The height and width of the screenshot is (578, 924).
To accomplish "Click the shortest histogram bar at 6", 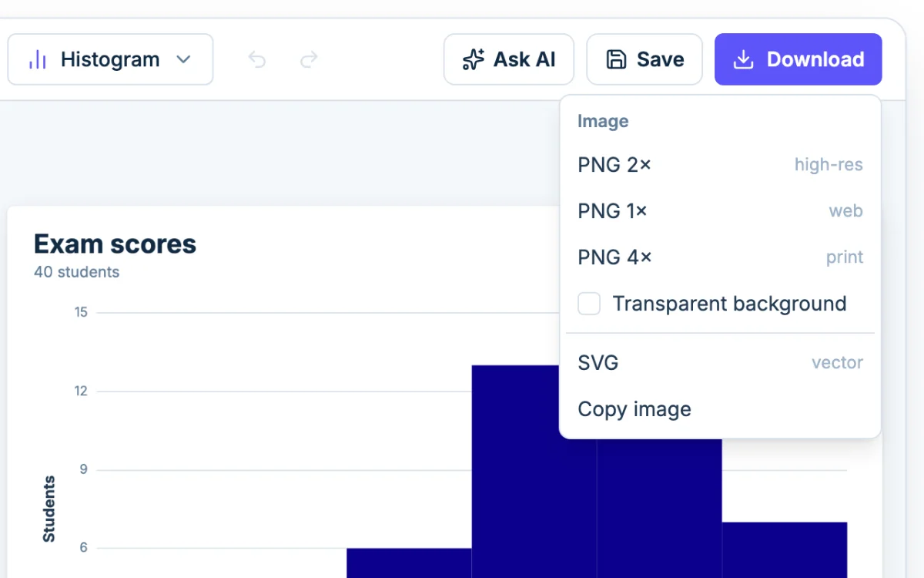I will pos(409,563).
